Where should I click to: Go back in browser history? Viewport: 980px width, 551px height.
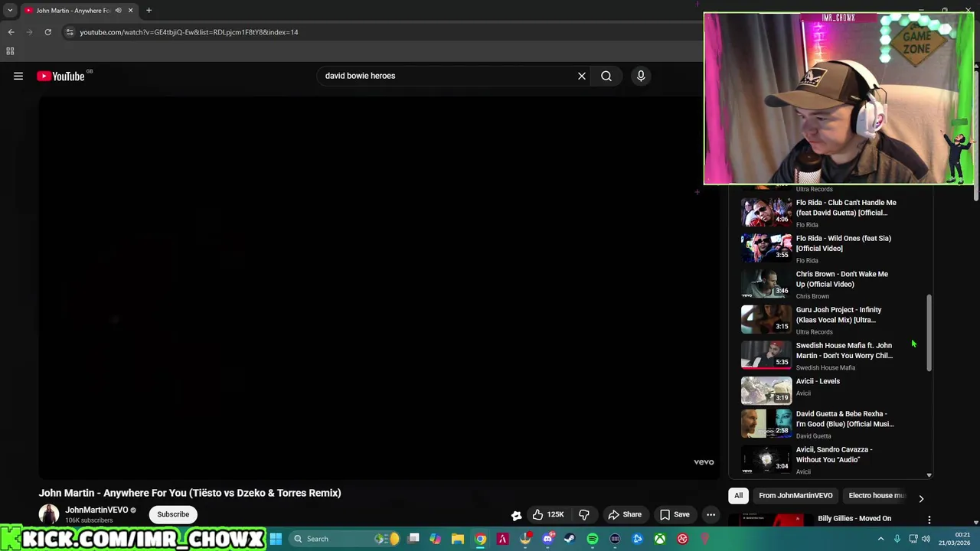pyautogui.click(x=11, y=32)
